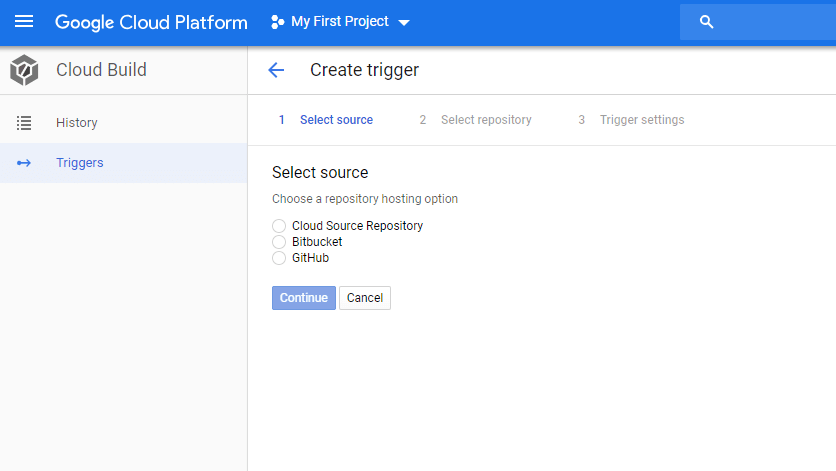Click the Cancel button
This screenshot has height=471, width=836.
pyautogui.click(x=365, y=298)
